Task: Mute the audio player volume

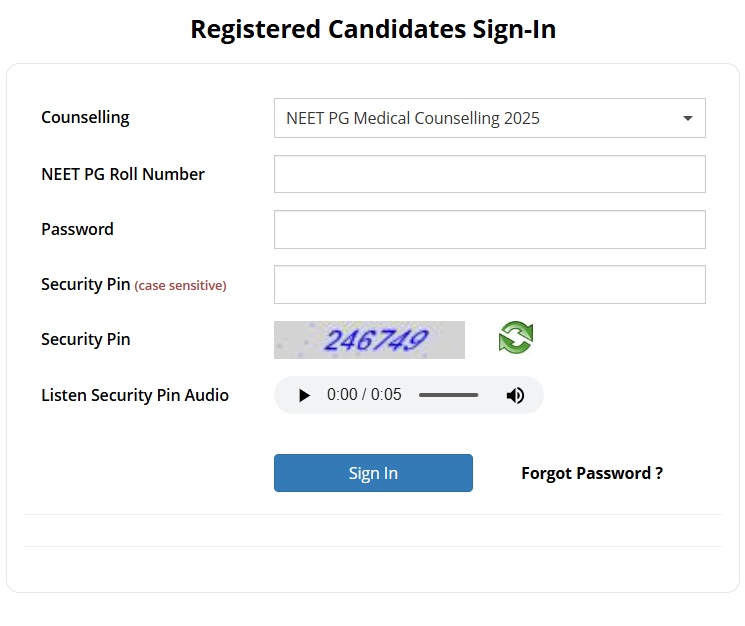Action: pos(515,395)
